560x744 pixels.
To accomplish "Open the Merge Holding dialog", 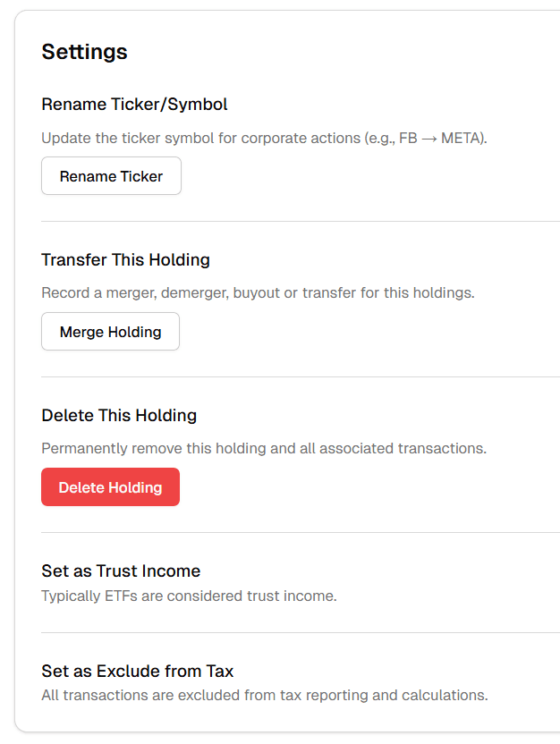I will 110,331.
